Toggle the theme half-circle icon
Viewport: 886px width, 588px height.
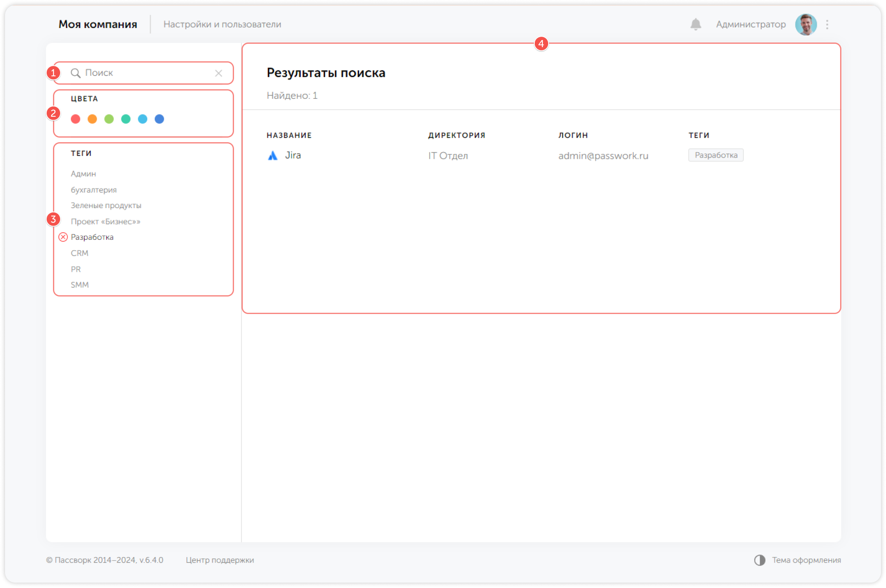760,560
